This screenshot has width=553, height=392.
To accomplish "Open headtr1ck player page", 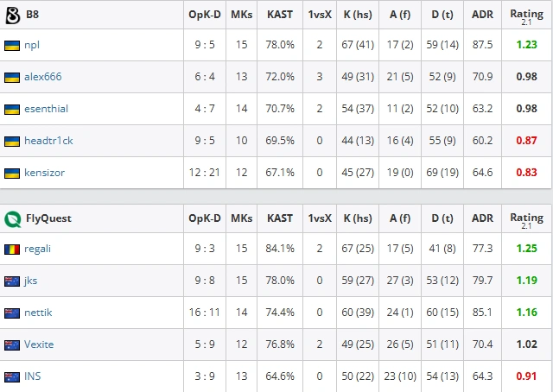I will (48, 141).
